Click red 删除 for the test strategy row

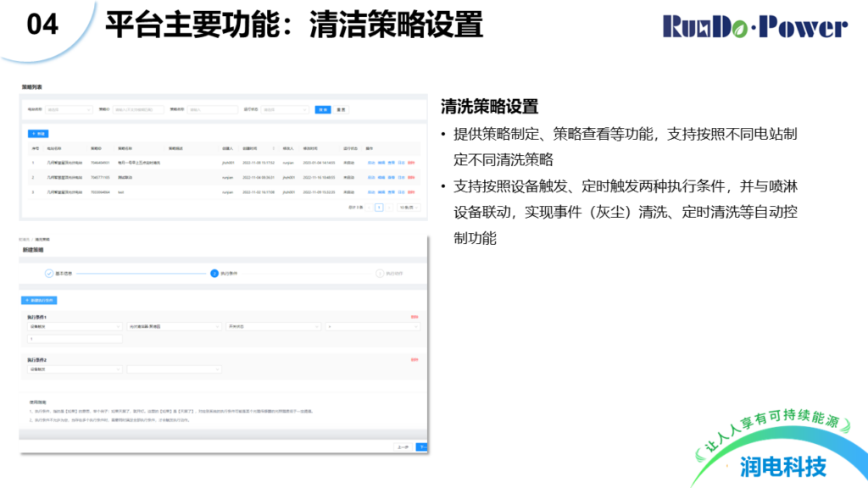click(x=411, y=192)
